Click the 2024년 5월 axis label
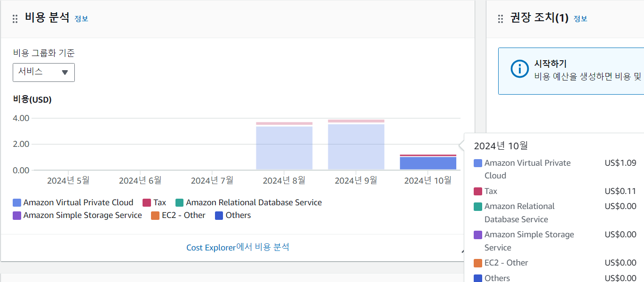 [68, 180]
